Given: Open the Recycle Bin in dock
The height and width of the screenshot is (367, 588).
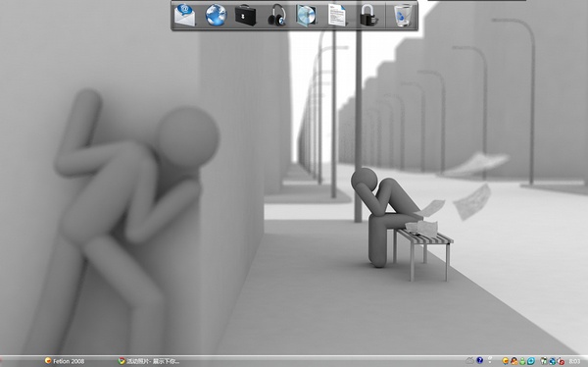Looking at the screenshot, I should (403, 16).
